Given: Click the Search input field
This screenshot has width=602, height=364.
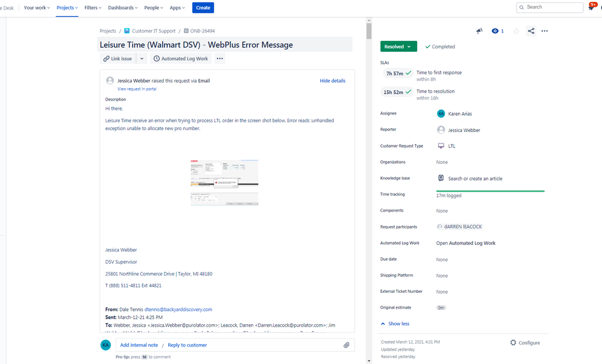Looking at the screenshot, I should pyautogui.click(x=550, y=7).
